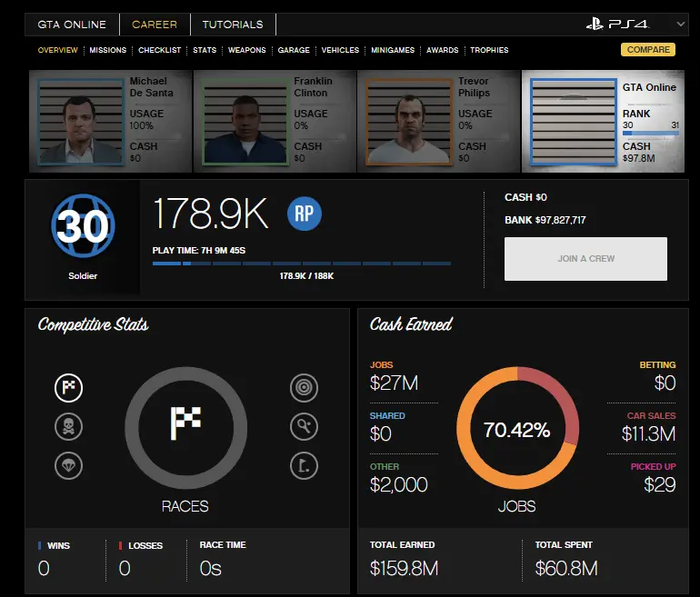Open the CHECKLIST section
Screen dimensions: 700x597
[159, 50]
